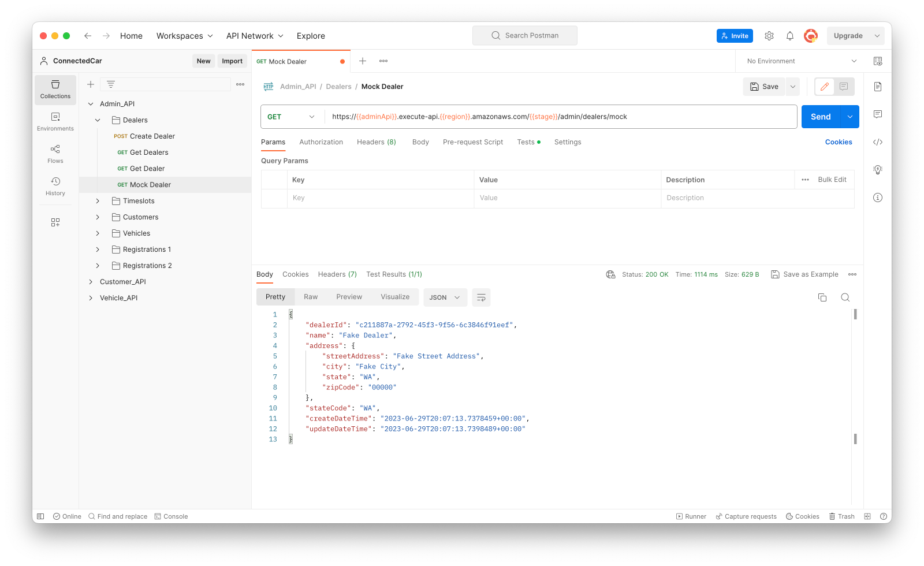Click the network globe icon near status

click(610, 274)
